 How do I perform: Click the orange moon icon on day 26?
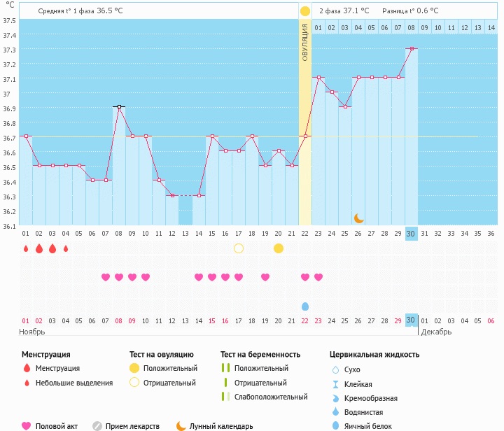tap(358, 218)
